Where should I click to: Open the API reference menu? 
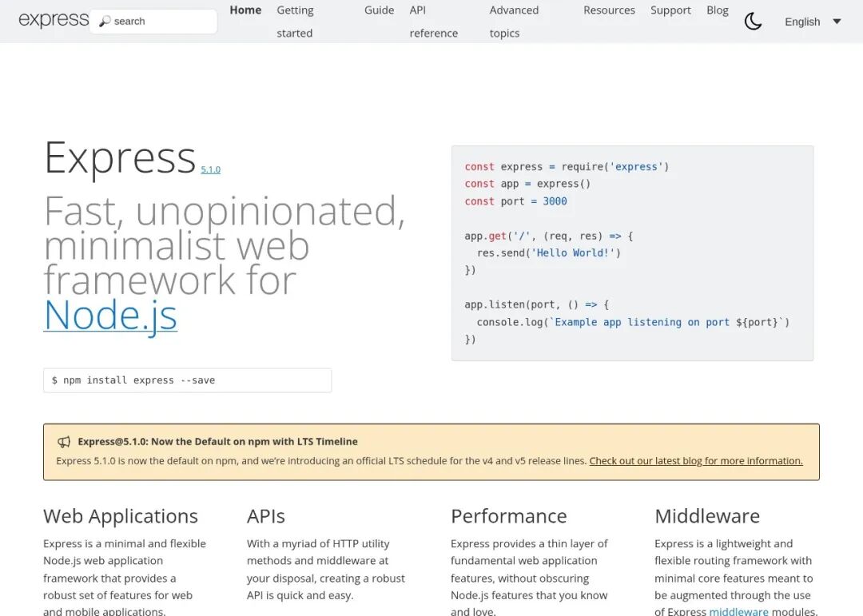433,22
